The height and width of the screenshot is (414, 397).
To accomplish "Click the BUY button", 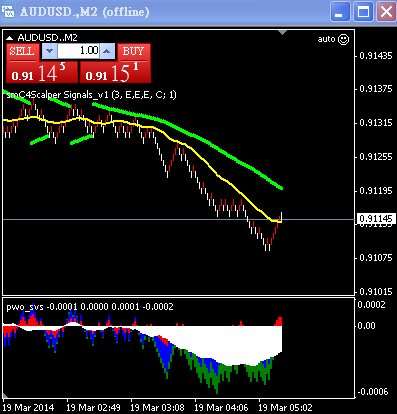I will click(133, 52).
